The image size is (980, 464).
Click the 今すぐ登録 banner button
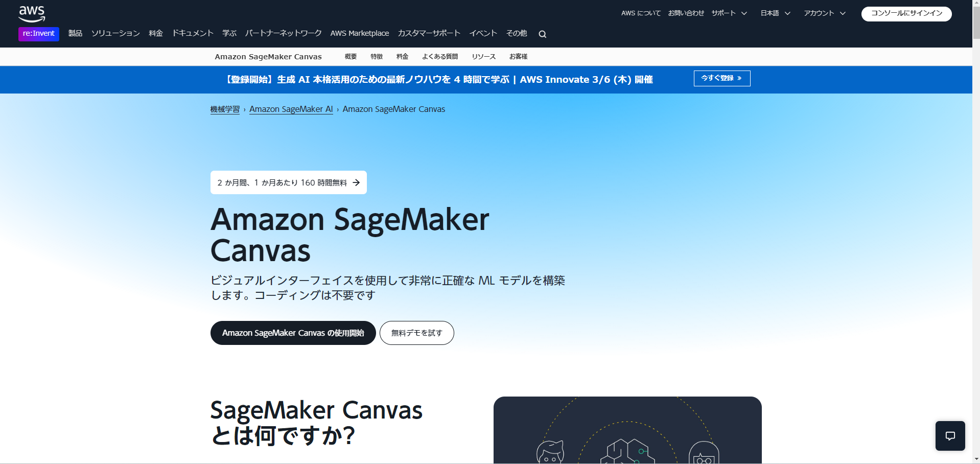[x=722, y=78]
